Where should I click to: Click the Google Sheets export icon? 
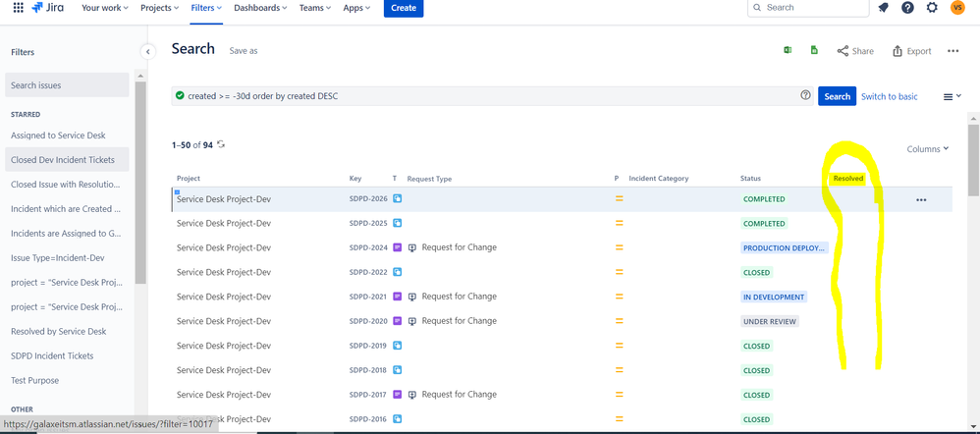coord(814,51)
